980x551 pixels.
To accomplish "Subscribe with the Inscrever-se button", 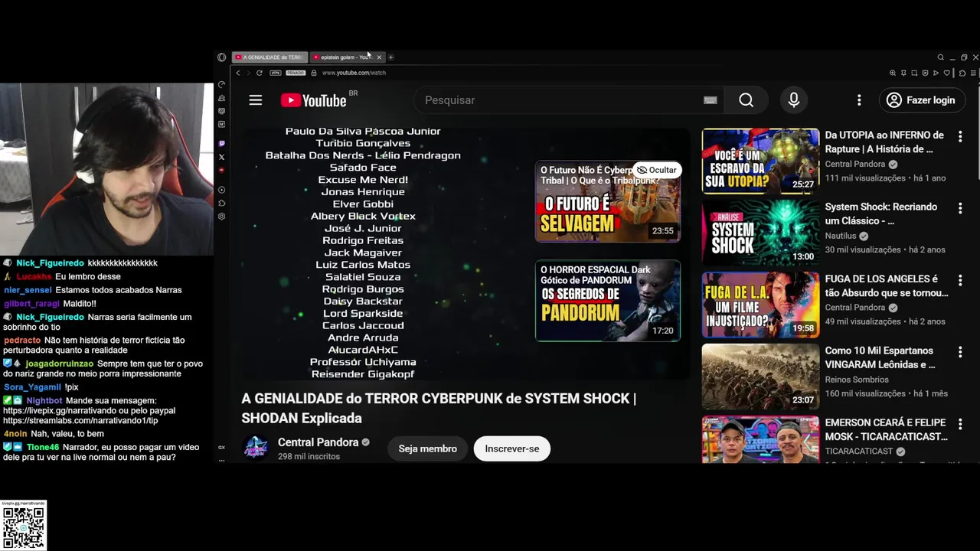I will coord(511,448).
